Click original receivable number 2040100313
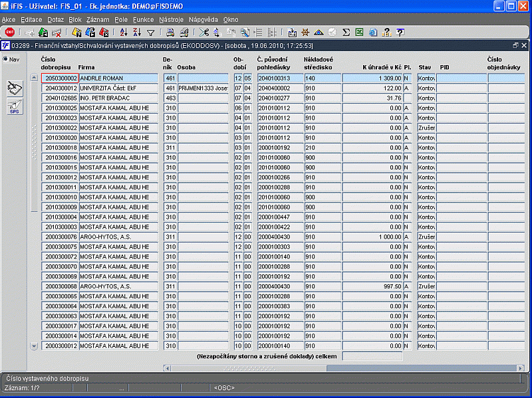Screen dimensions: 532x398 (x=280, y=78)
